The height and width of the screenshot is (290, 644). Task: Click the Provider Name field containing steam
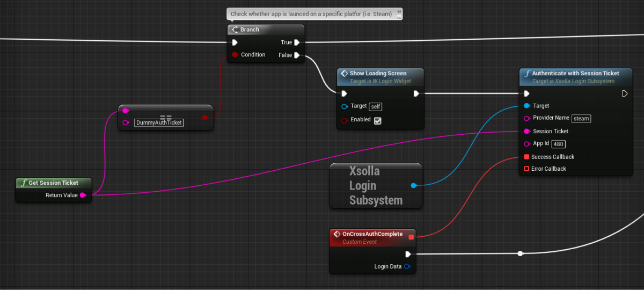coord(581,118)
